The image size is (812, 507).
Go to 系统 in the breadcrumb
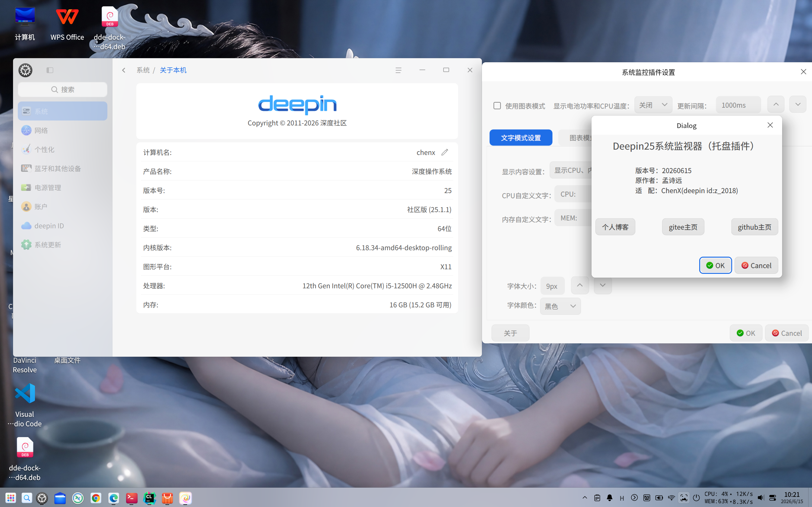tap(143, 70)
